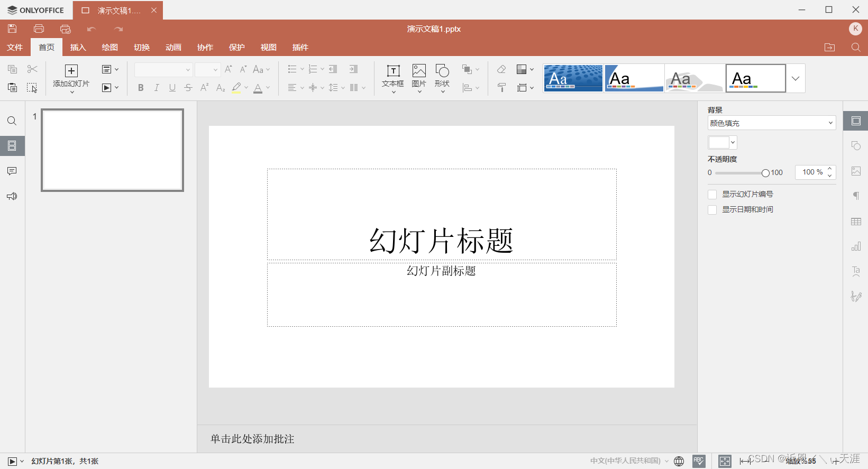
Task: Cut selection with the scissors icon
Action: tap(32, 69)
